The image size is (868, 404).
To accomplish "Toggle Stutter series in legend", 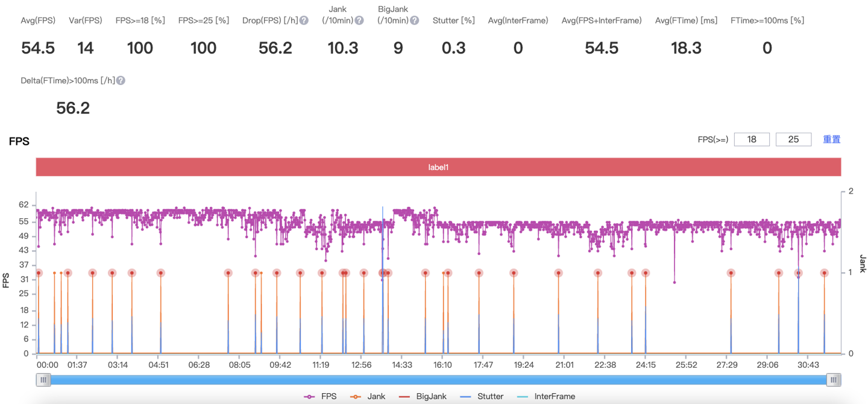I will point(483,396).
